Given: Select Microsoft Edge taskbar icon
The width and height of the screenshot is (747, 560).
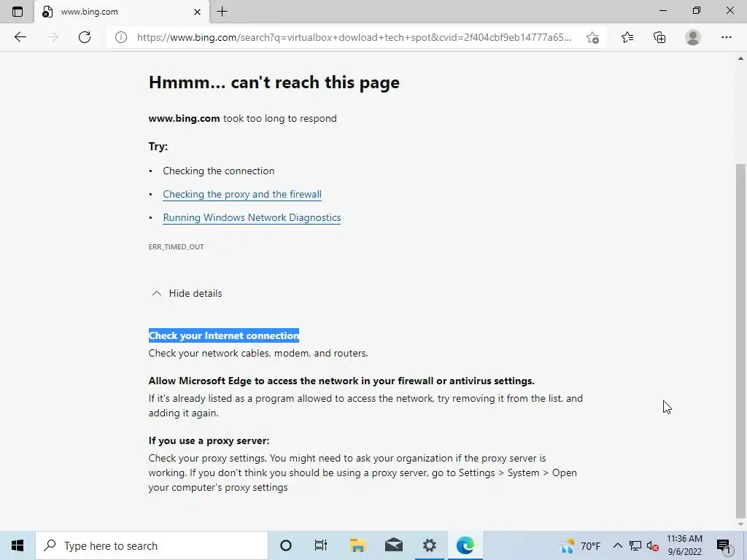Looking at the screenshot, I should click(x=465, y=545).
